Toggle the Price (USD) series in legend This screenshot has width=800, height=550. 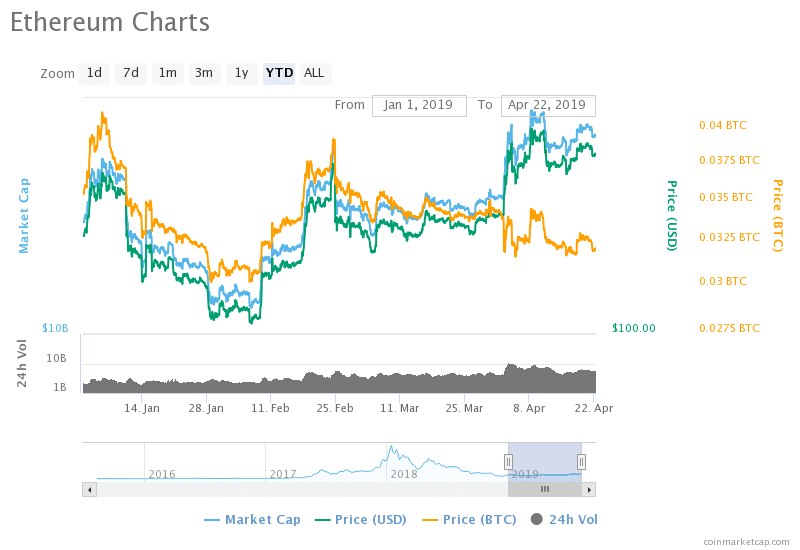(x=361, y=520)
